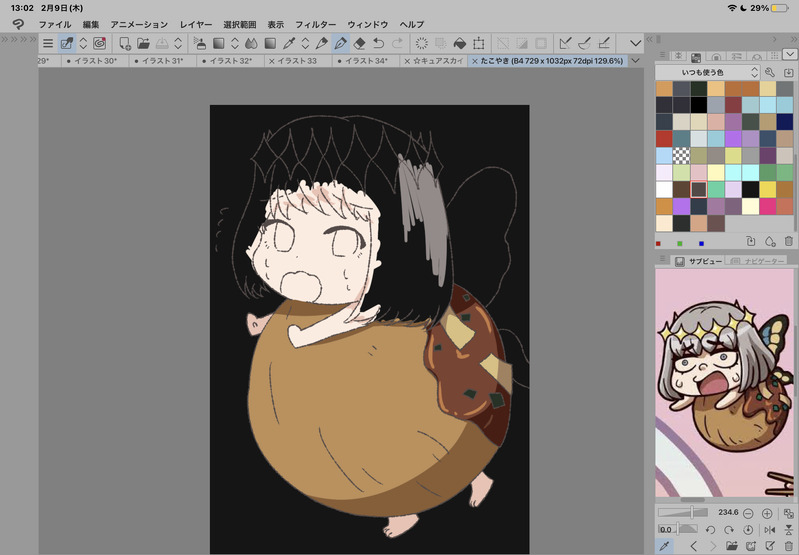Screen dimensions: 799x555
Task: Pick the transparent checkered swatch
Action: click(681, 155)
